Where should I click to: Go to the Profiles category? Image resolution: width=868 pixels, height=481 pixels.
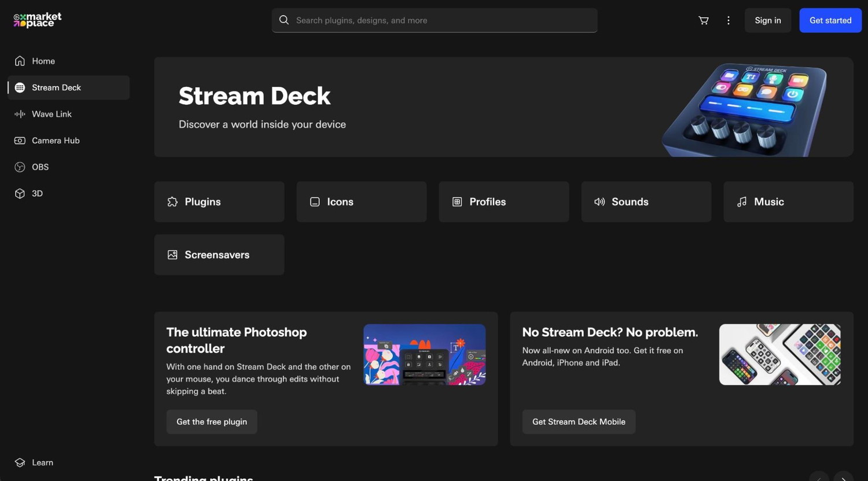(x=503, y=202)
